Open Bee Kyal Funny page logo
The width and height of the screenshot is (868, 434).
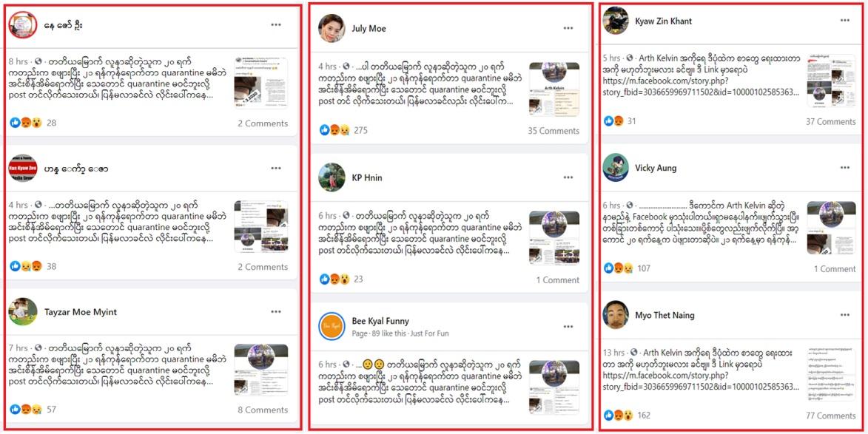click(332, 326)
